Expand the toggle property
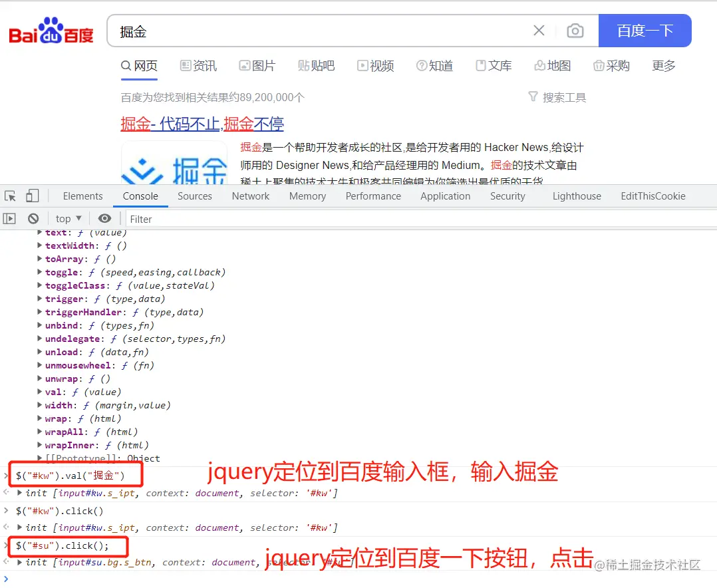Image resolution: width=717 pixels, height=588 pixels. (40, 272)
